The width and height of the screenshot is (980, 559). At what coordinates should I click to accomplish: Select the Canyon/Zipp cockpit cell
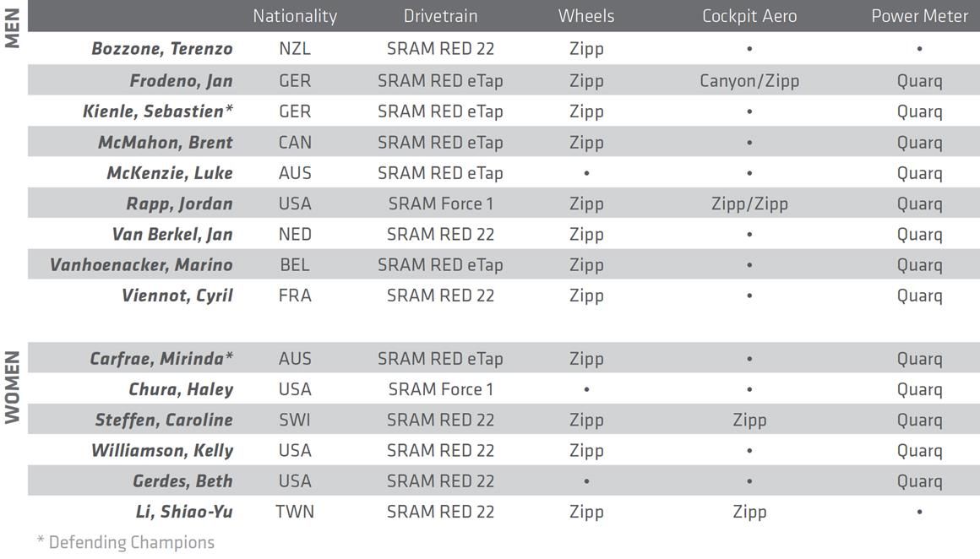point(749,81)
